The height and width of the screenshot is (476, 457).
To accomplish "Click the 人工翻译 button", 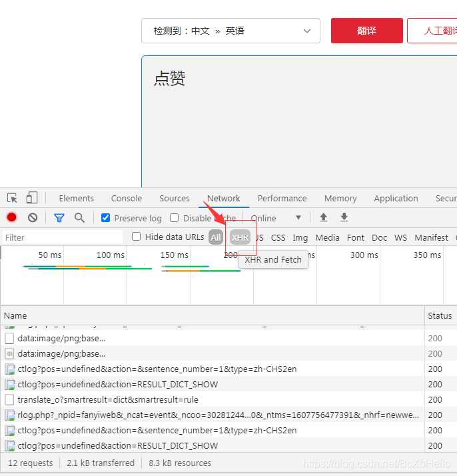I will (x=432, y=31).
